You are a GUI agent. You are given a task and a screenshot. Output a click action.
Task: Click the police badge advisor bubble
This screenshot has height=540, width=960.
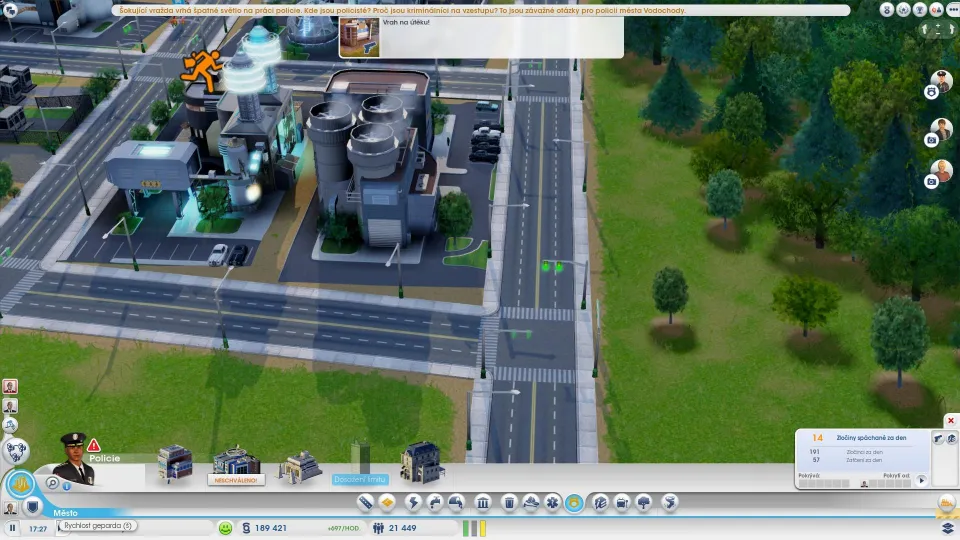[x=931, y=92]
